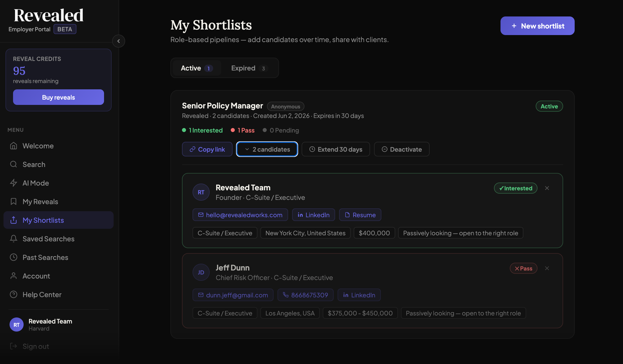Open the Account page
The image size is (623, 364).
click(x=58, y=276)
